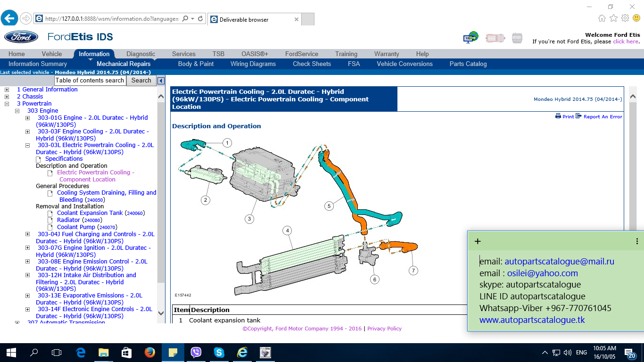Image resolution: width=644 pixels, height=362 pixels.
Task: Open Viber from the taskbar
Action: pos(196,353)
